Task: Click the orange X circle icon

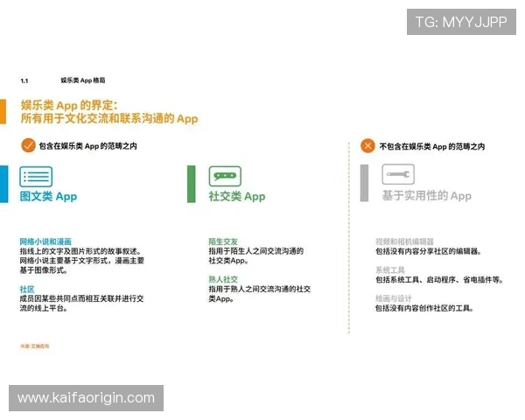Action: 367,146
